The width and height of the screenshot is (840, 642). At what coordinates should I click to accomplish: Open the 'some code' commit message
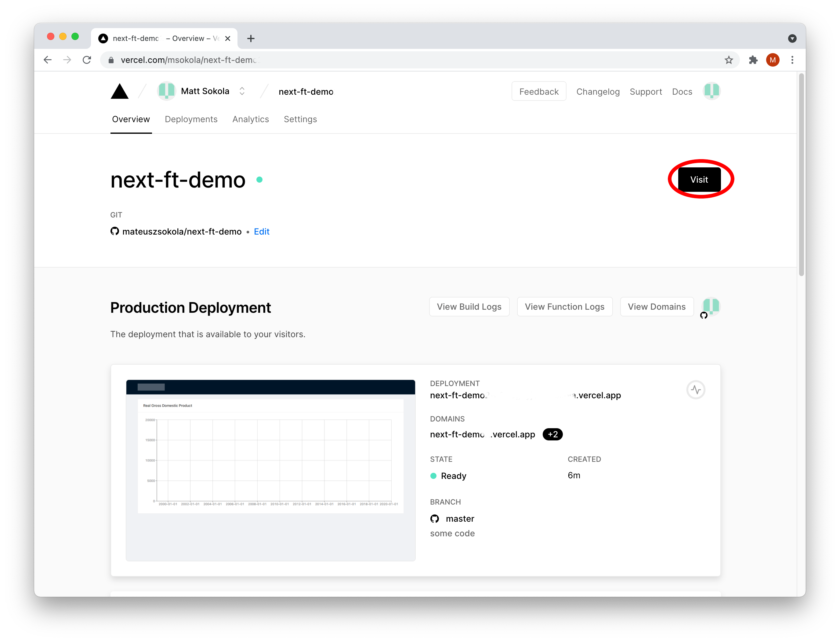452,534
